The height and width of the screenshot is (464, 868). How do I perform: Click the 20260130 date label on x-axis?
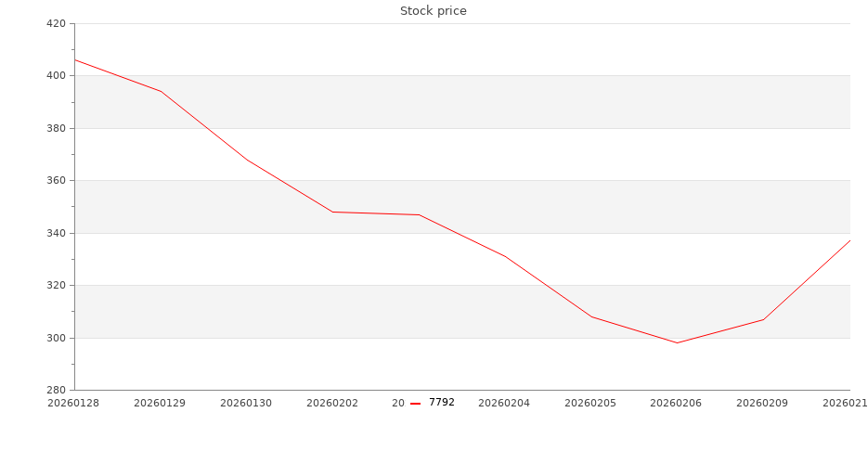tap(246, 403)
